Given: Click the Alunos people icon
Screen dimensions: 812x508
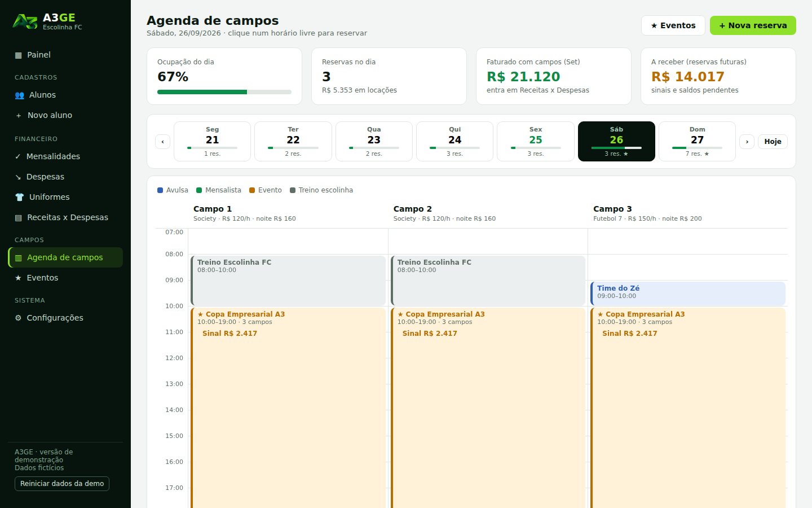Looking at the screenshot, I should pyautogui.click(x=19, y=95).
